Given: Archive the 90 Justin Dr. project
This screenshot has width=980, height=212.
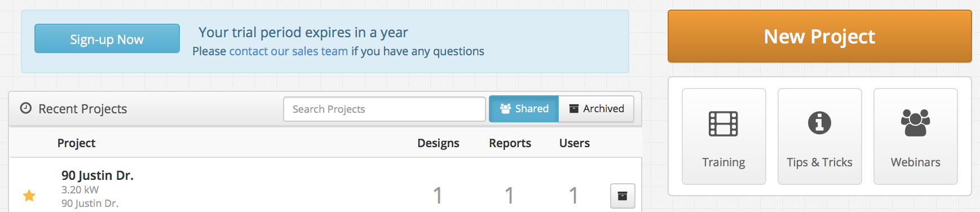Looking at the screenshot, I should pos(623,196).
